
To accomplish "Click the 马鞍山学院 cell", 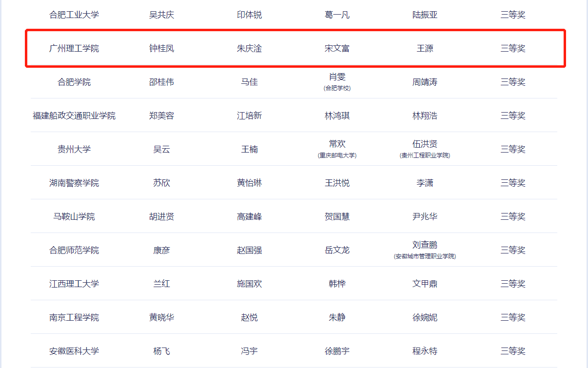I will click(74, 216).
